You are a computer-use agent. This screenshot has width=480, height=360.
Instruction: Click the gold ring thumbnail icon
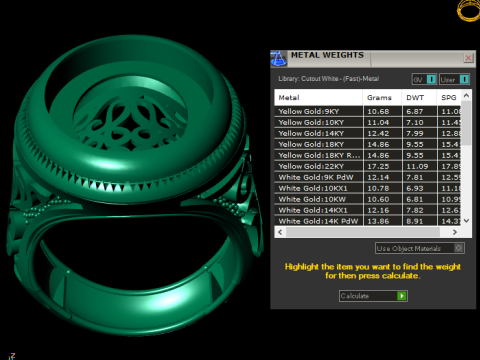point(469,10)
